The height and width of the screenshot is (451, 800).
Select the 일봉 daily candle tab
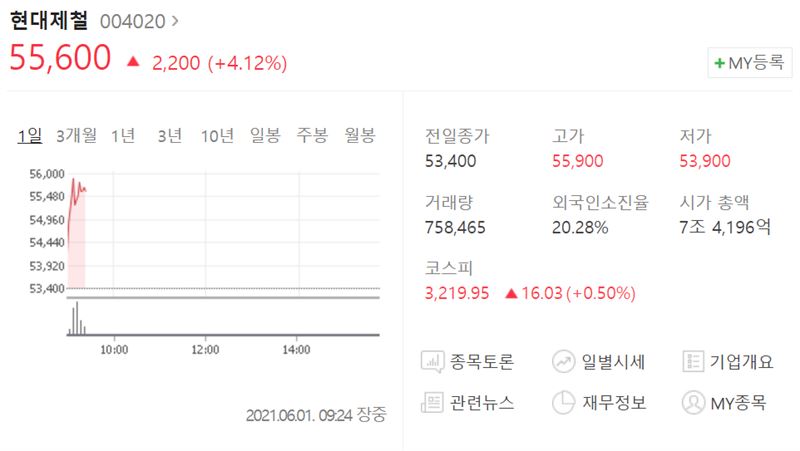tap(265, 136)
